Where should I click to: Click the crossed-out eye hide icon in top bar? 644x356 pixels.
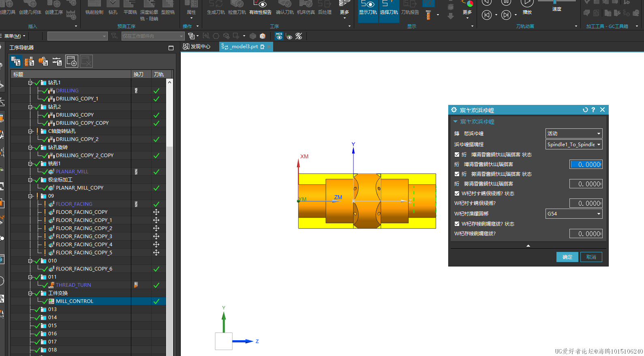(x=299, y=36)
